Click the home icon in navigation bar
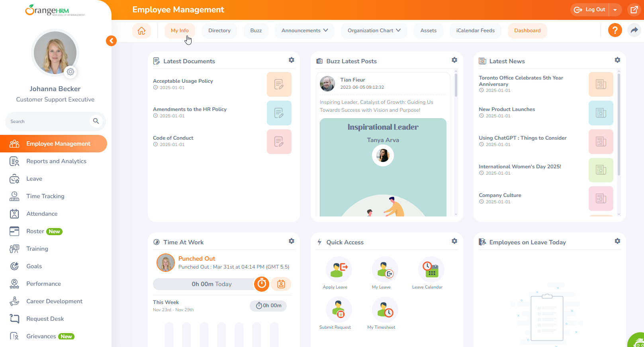The width and height of the screenshot is (644, 347). pos(141,31)
